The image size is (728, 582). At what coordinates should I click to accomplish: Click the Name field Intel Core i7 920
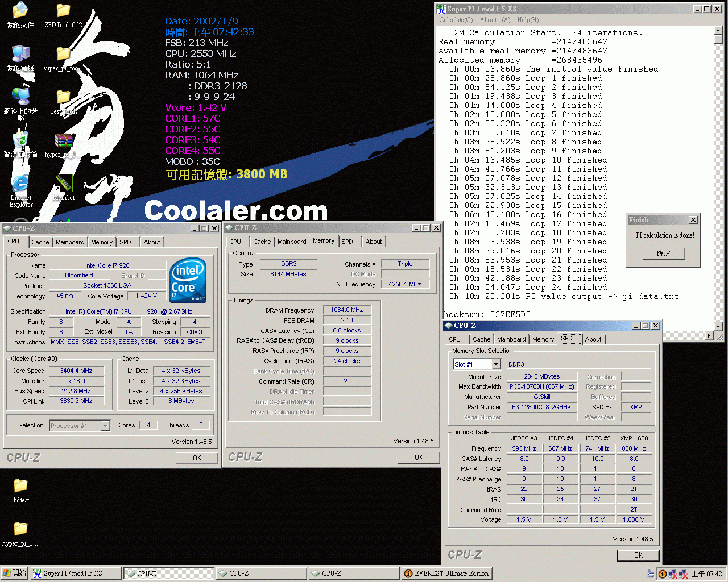tap(107, 265)
